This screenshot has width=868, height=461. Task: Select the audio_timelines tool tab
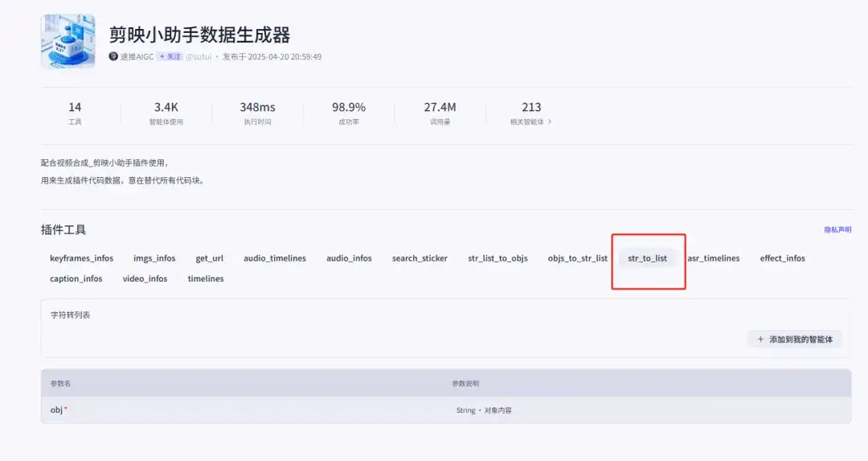click(x=275, y=258)
